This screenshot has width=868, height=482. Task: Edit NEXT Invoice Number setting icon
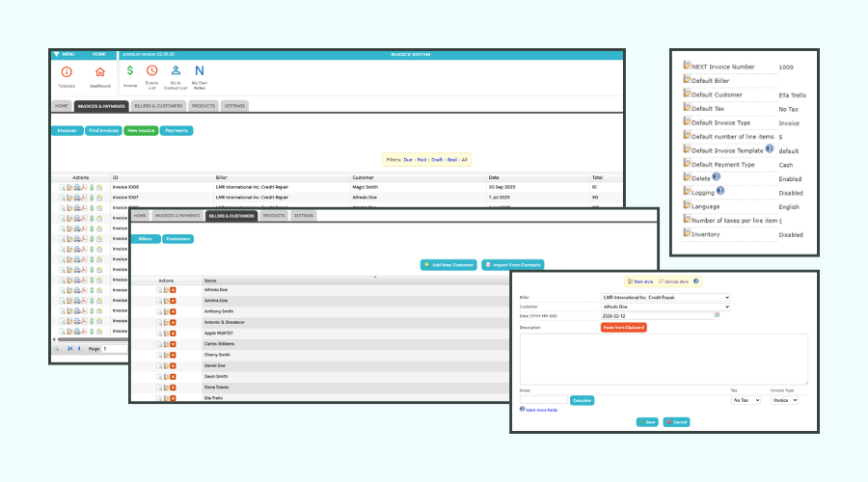687,66
